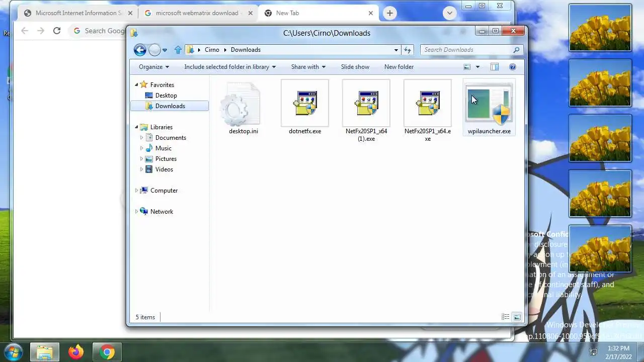
Task: Select Downloads in the navigation pane
Action: (170, 106)
